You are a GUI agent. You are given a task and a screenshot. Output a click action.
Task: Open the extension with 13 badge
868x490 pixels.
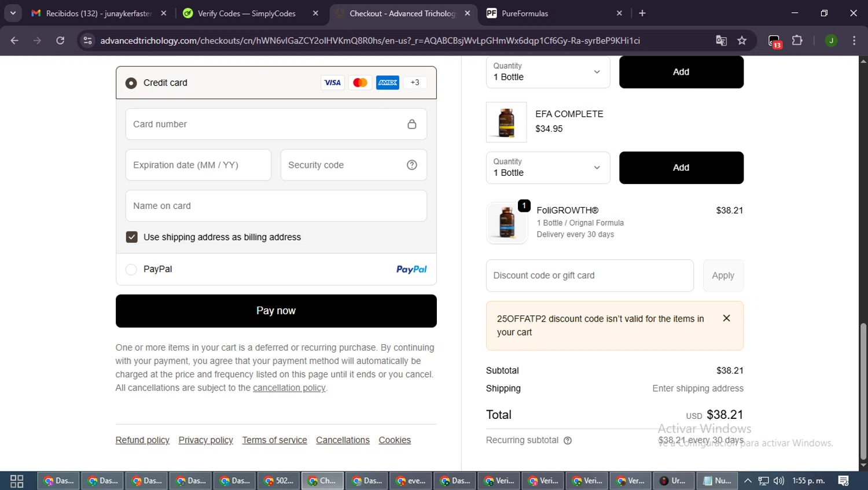click(x=775, y=41)
